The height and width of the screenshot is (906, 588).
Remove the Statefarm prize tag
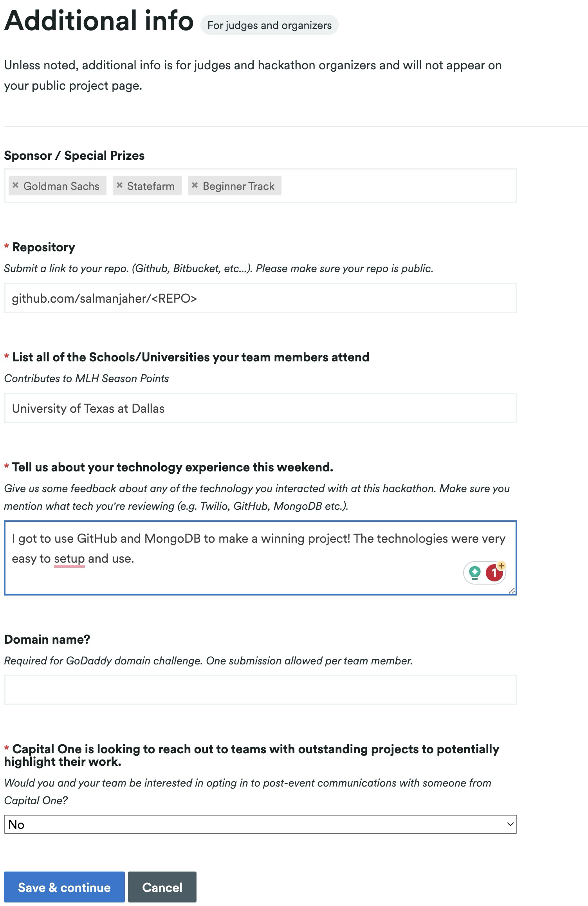tap(120, 185)
